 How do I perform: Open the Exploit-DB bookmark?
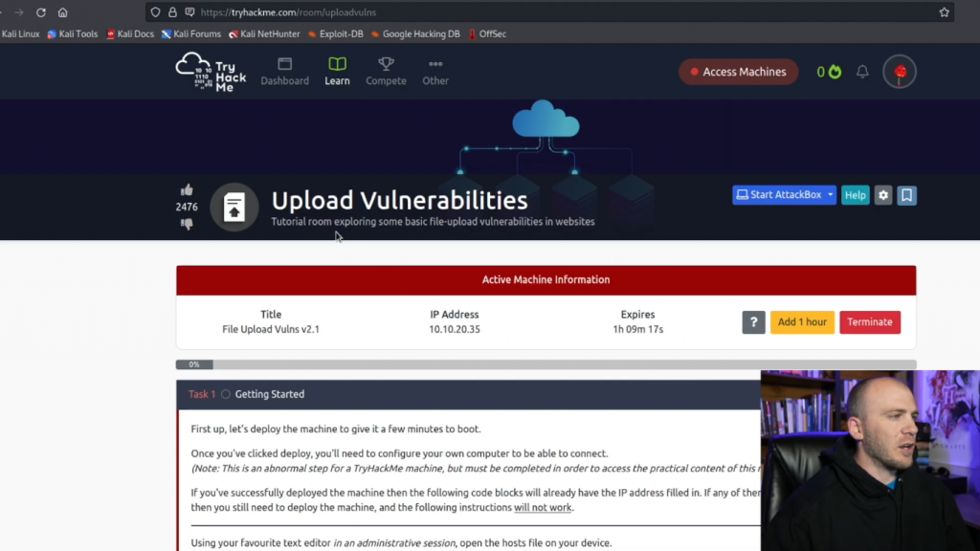[336, 33]
